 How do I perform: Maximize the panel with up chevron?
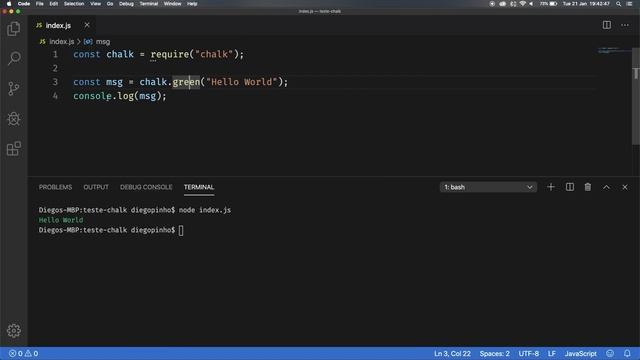coord(606,187)
